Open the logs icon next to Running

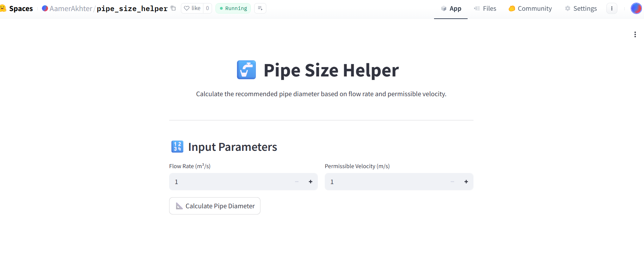tap(260, 8)
